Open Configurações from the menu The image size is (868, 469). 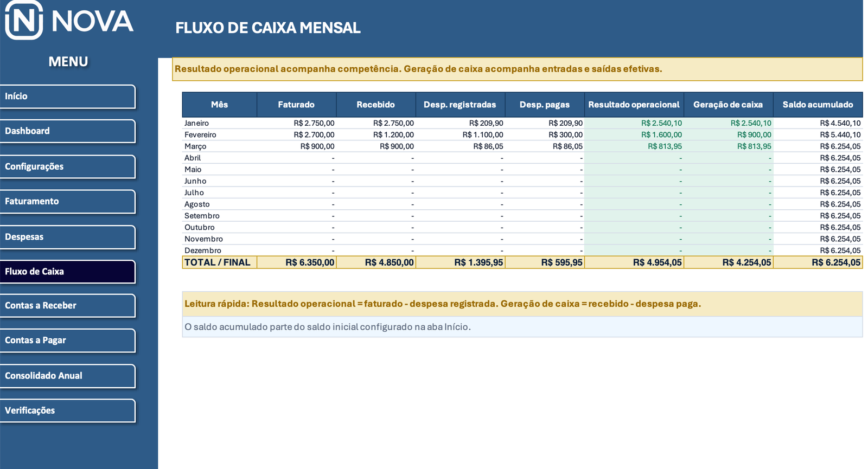coord(67,166)
